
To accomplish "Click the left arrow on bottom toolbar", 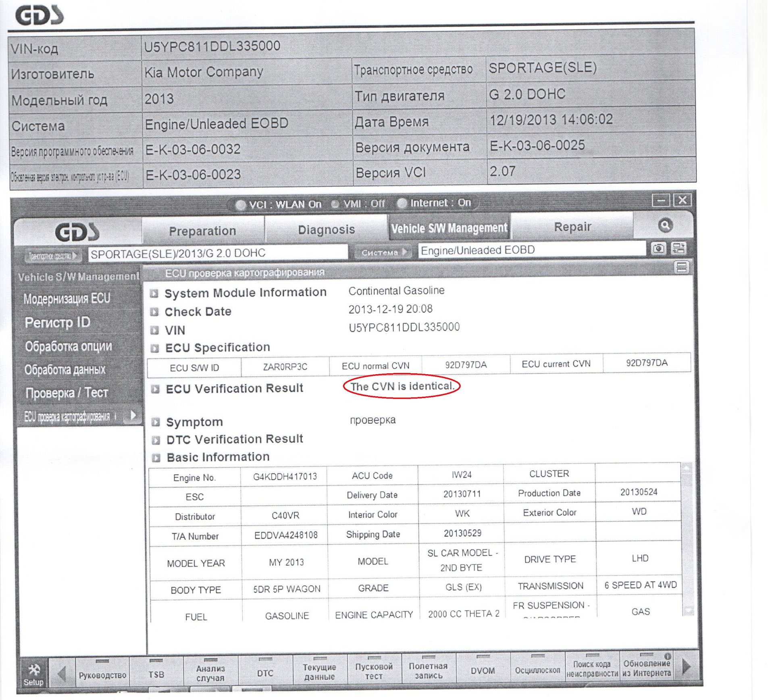I will (x=62, y=674).
